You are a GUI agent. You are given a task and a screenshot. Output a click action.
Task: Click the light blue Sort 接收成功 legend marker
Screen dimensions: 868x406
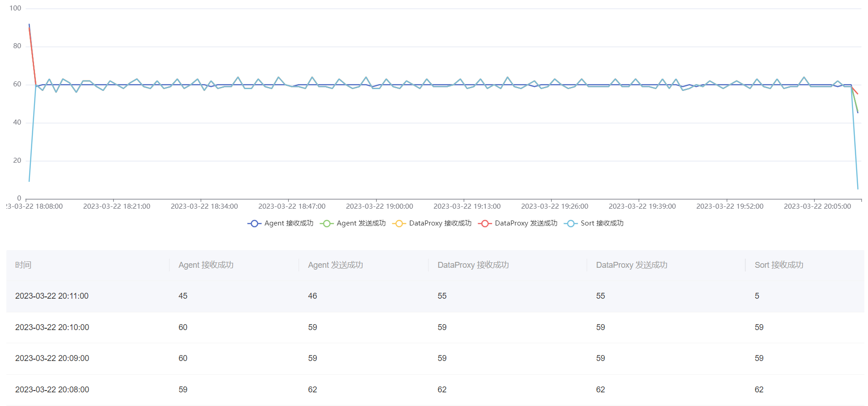(570, 223)
